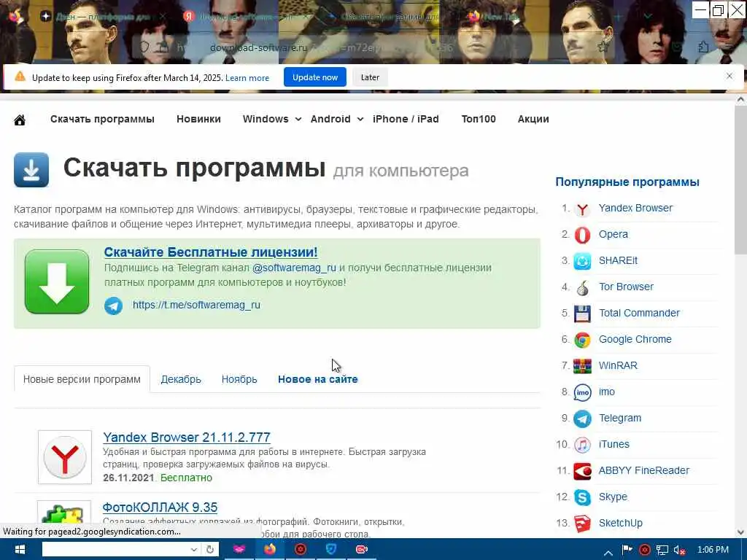Open Акции in the navigation

(x=533, y=119)
